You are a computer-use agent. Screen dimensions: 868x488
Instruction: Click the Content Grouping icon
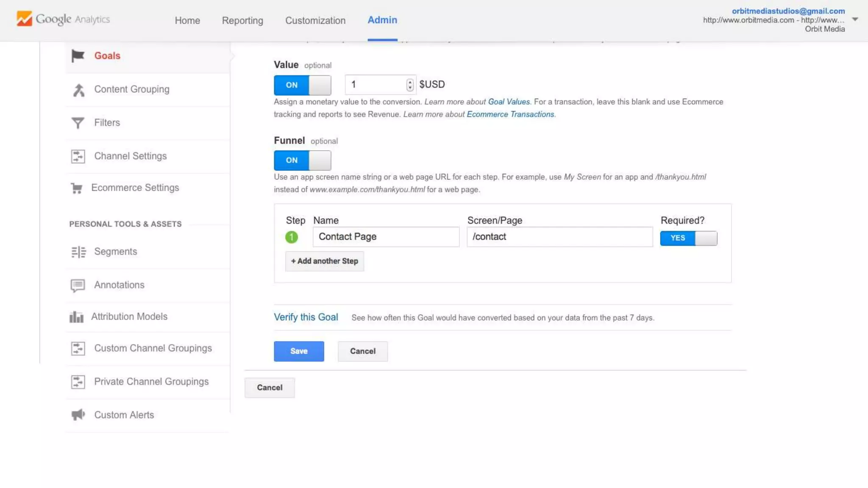tap(78, 90)
